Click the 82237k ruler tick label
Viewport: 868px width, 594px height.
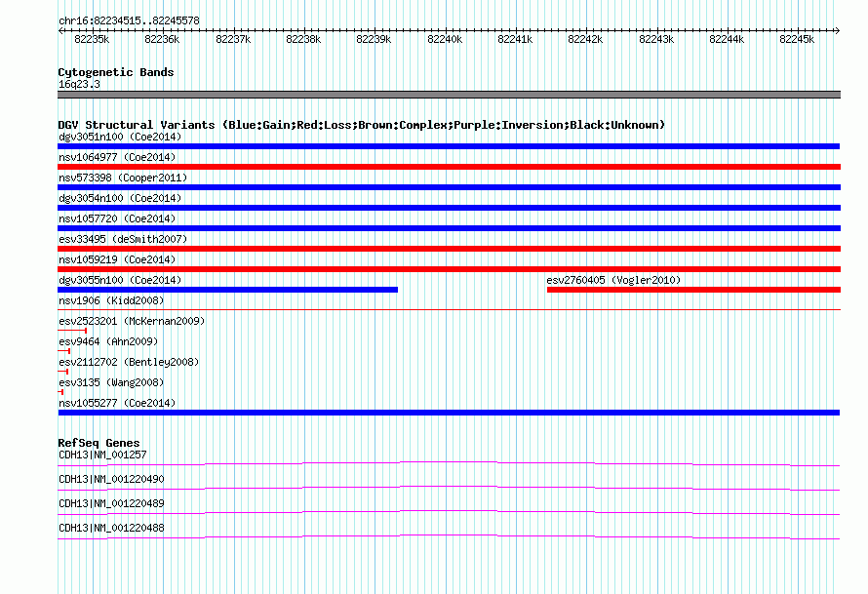tap(233, 39)
